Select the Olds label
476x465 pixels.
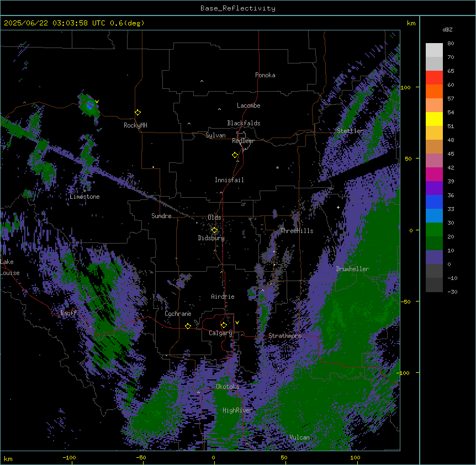tap(214, 218)
